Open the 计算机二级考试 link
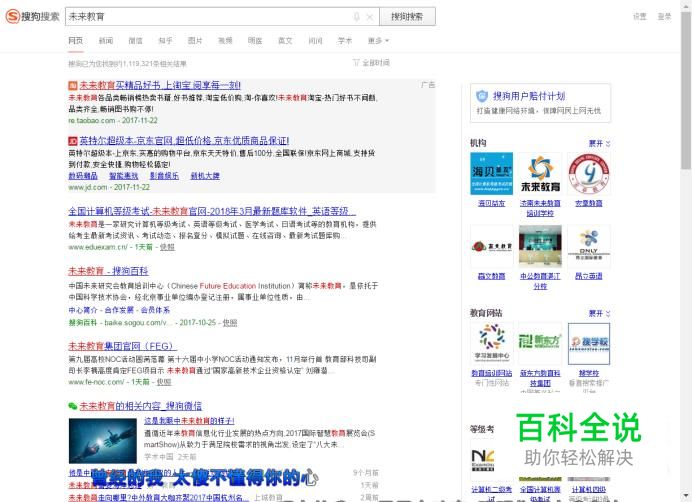This screenshot has height=502, width=692. (492, 494)
